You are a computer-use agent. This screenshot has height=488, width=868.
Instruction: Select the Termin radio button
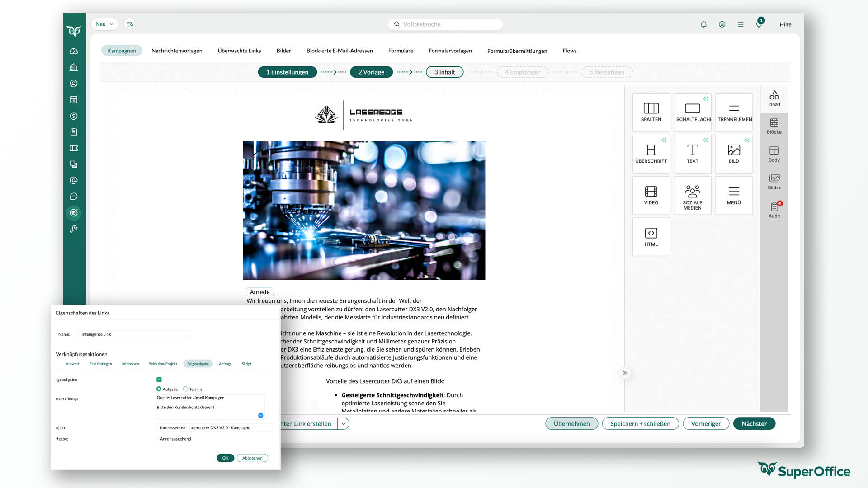(x=185, y=389)
